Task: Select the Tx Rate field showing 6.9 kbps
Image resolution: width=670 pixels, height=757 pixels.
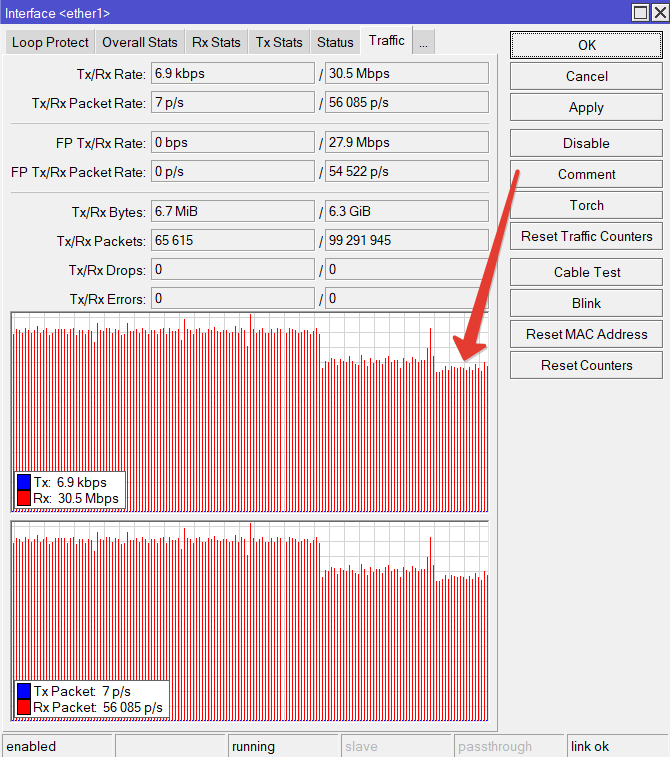Action: coord(233,73)
